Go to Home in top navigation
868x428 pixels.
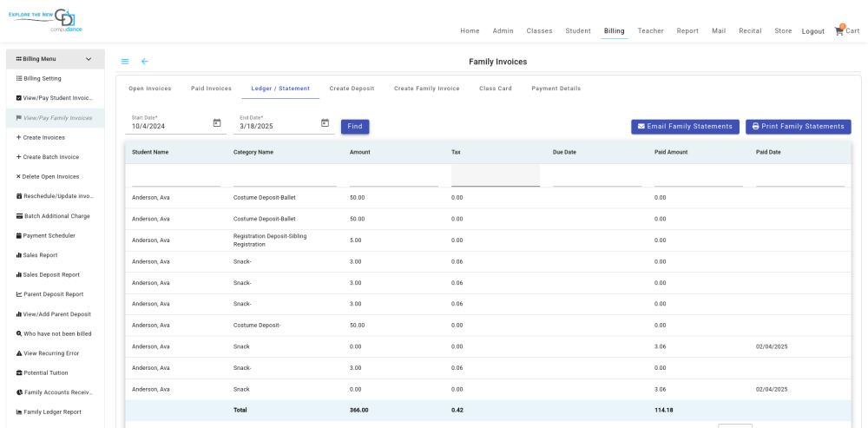[470, 31]
